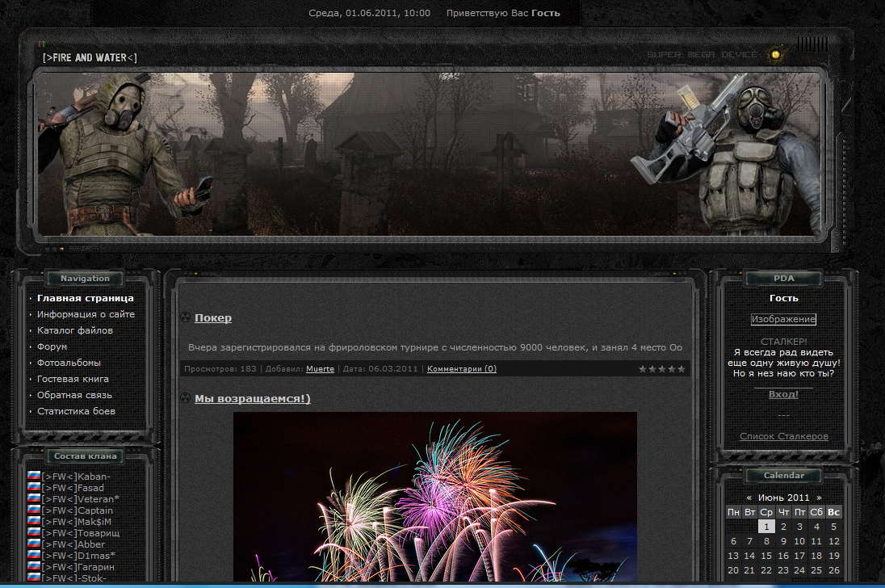885x588 pixels.
Task: Click Russian flag beside [>FW<]D1mas*
Action: (x=34, y=555)
